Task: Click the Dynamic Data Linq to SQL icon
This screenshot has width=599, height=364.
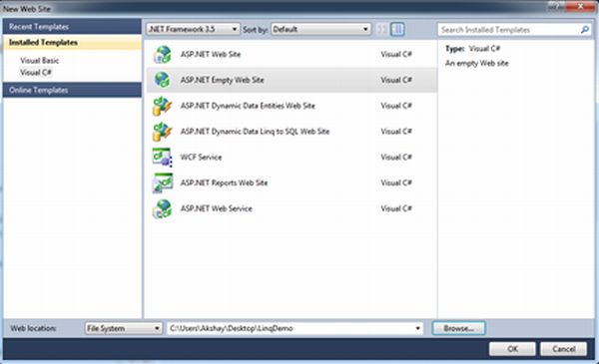Action: [162, 132]
